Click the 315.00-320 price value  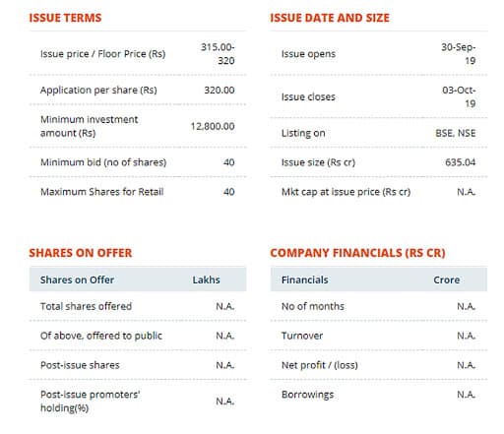coord(218,54)
